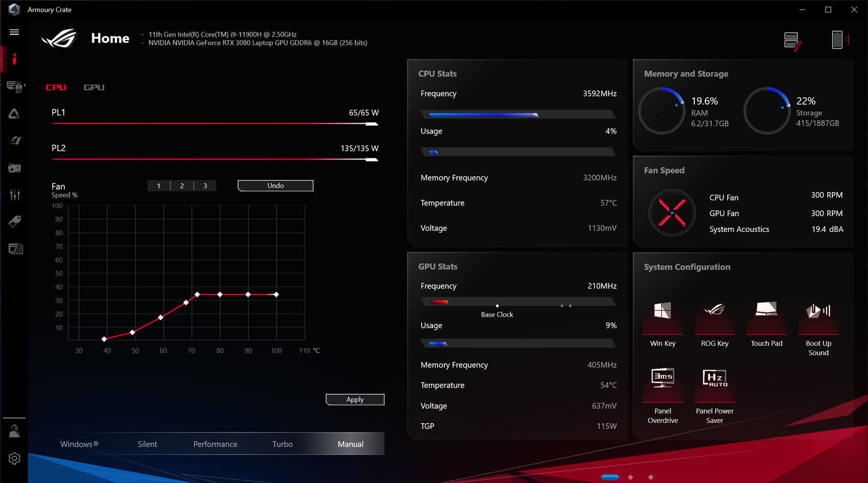Select the Turbo operating mode
868x483 pixels.
tap(282, 444)
